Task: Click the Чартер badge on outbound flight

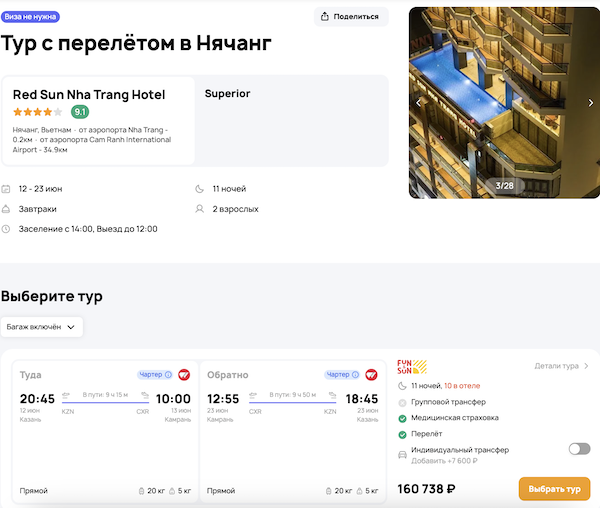Action: pyautogui.click(x=153, y=375)
